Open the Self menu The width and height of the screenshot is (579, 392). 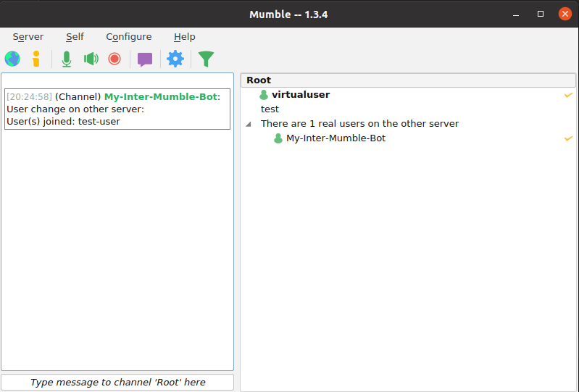pos(75,37)
